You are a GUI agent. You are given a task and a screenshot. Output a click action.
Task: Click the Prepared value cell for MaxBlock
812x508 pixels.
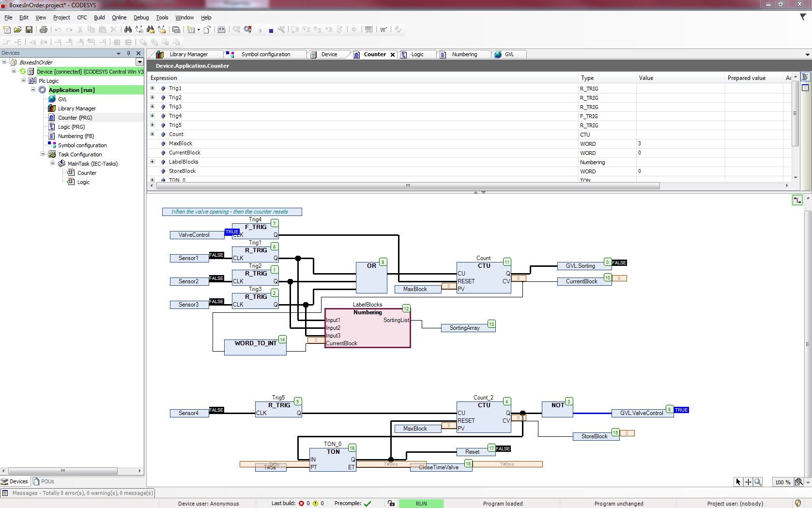(754, 143)
